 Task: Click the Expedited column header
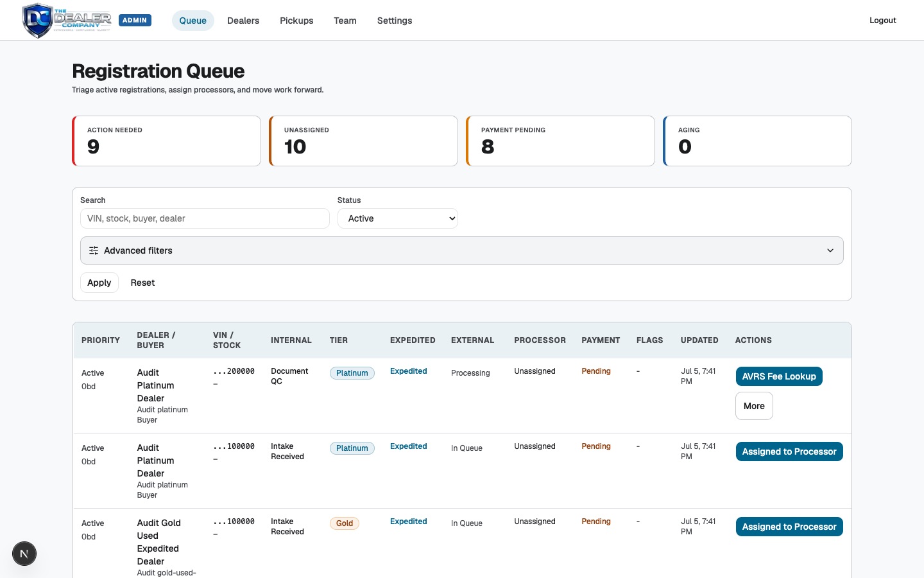point(413,340)
